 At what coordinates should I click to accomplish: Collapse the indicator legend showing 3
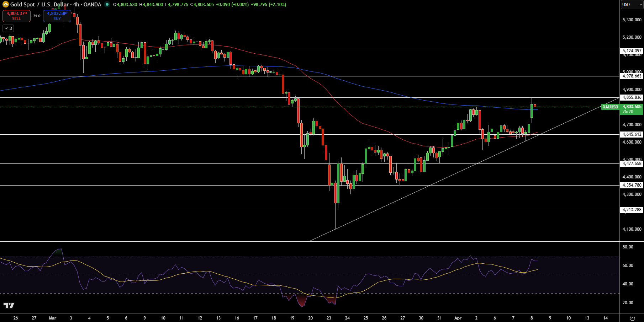click(x=8, y=28)
